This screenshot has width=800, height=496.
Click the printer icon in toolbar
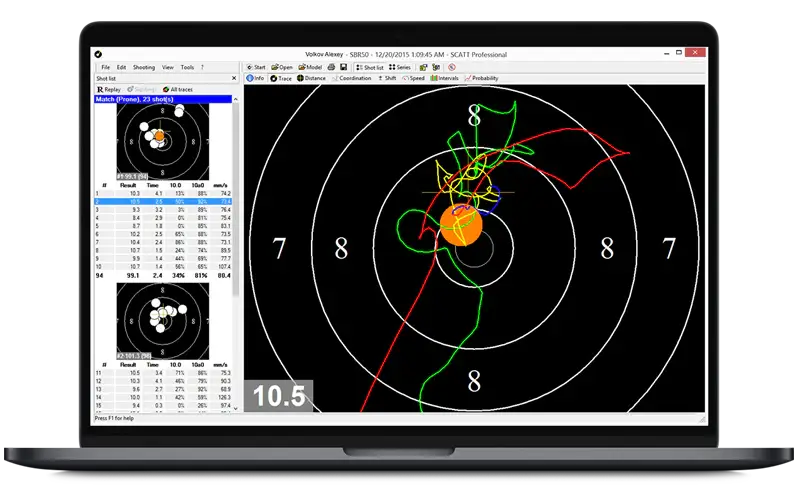point(331,67)
